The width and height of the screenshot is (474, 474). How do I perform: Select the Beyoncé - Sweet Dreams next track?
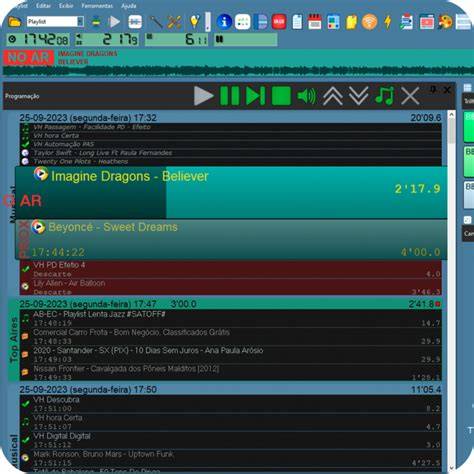[231, 239]
